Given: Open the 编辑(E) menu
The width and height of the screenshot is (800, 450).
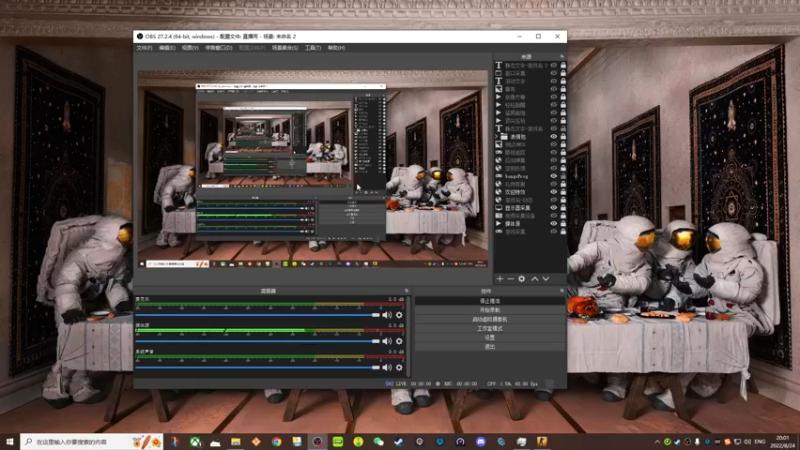Looking at the screenshot, I should pyautogui.click(x=167, y=47).
